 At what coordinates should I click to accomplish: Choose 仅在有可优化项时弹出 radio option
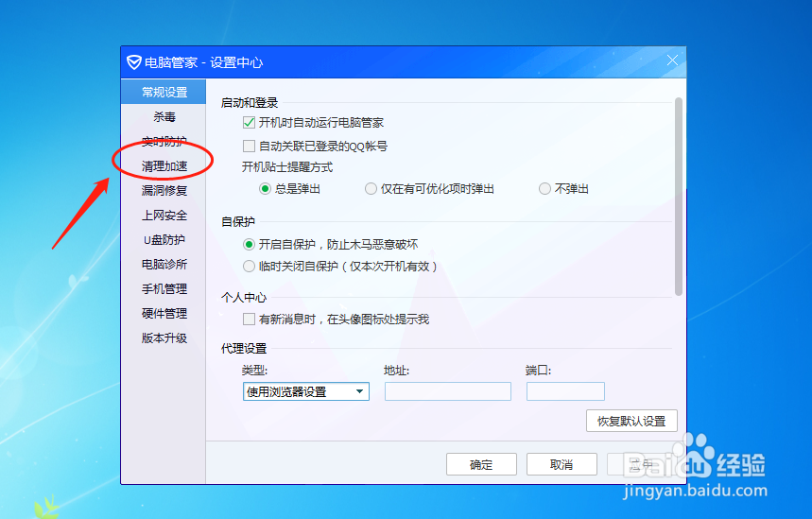pos(371,189)
